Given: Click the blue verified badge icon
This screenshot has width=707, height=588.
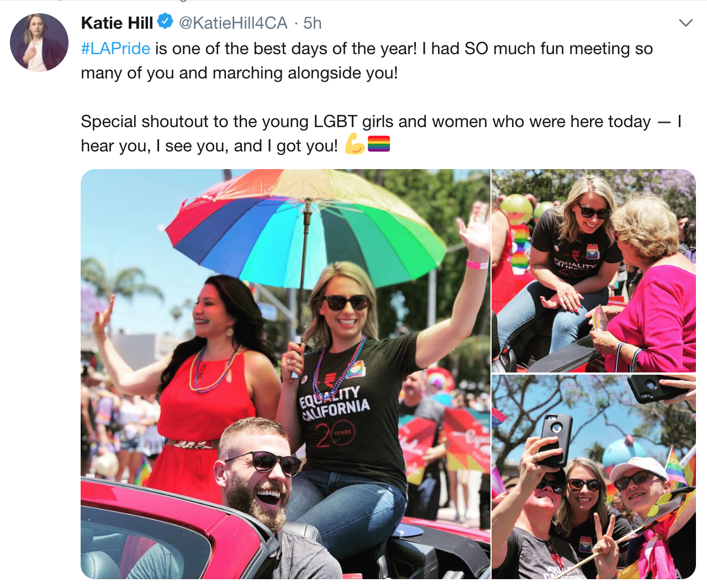Looking at the screenshot, I should pos(165,22).
